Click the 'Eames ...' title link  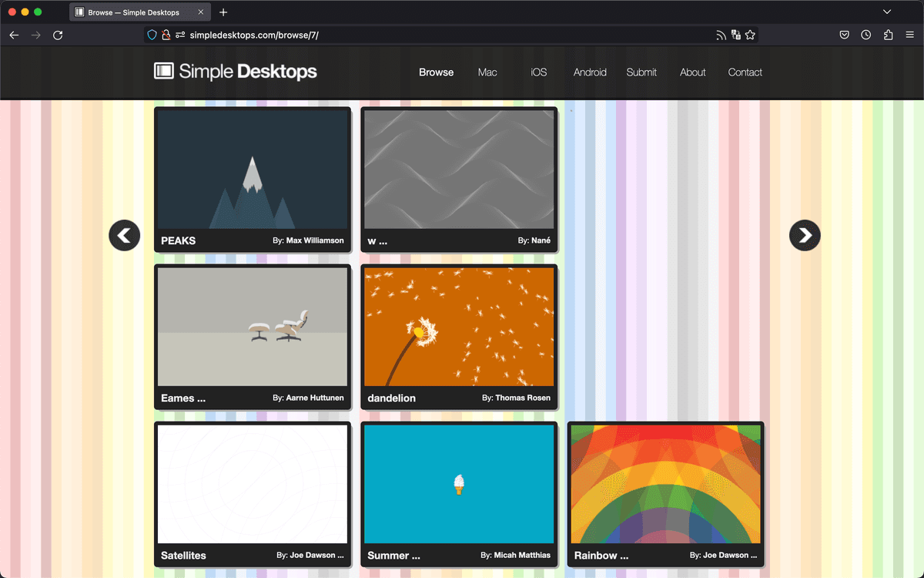pyautogui.click(x=183, y=398)
